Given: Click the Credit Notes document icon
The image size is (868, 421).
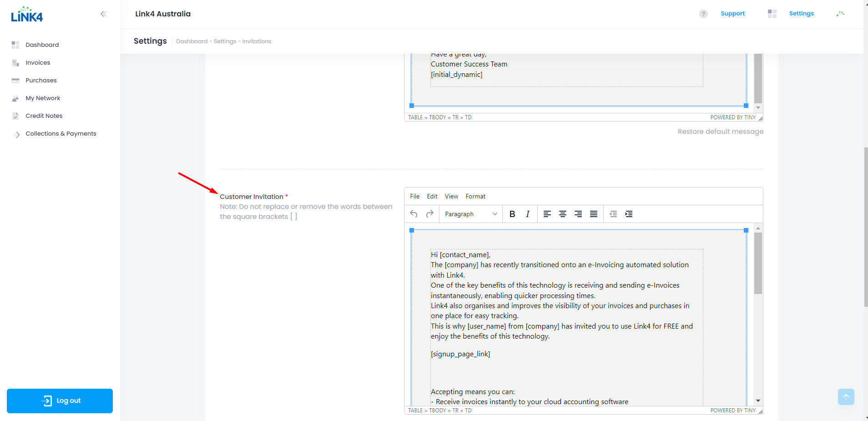Looking at the screenshot, I should pos(15,116).
